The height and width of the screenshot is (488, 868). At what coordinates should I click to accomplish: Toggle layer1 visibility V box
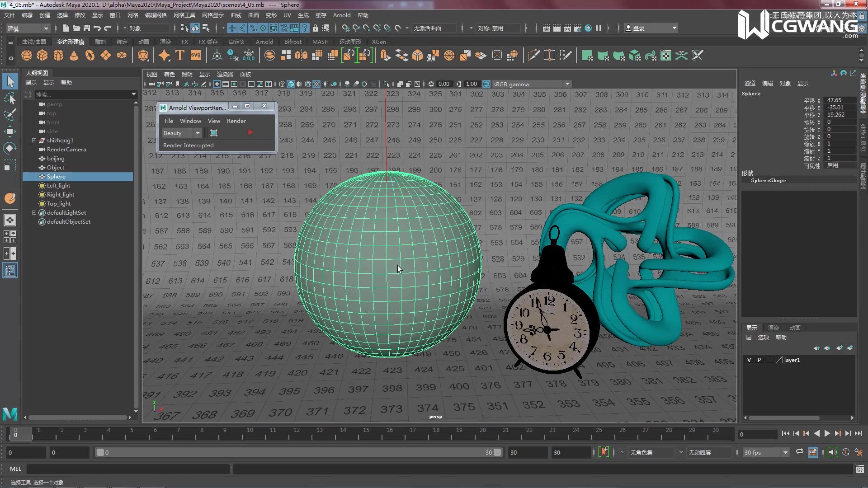[749, 360]
